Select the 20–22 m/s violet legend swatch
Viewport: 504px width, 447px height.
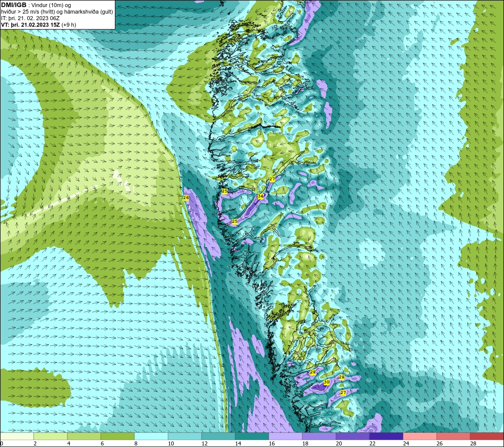[x=353, y=436]
